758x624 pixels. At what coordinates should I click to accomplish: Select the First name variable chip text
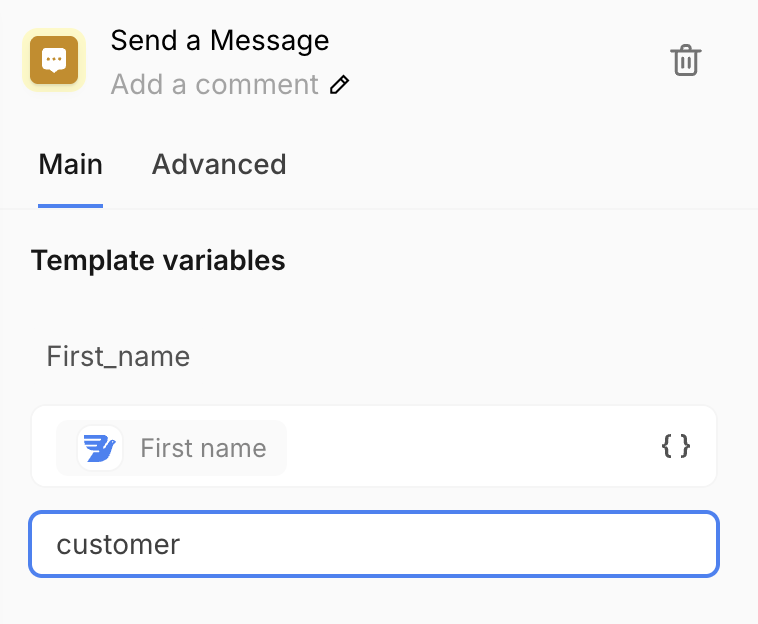coord(203,448)
